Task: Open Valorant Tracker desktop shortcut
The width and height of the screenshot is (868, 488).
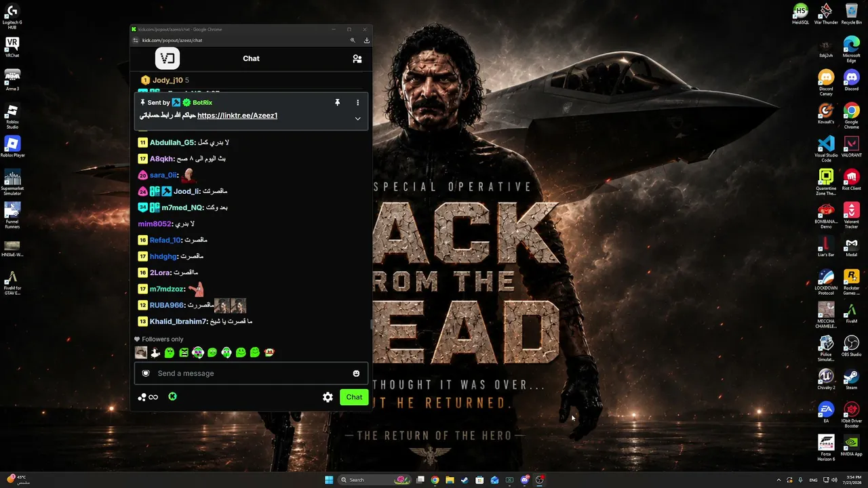Action: tap(852, 216)
